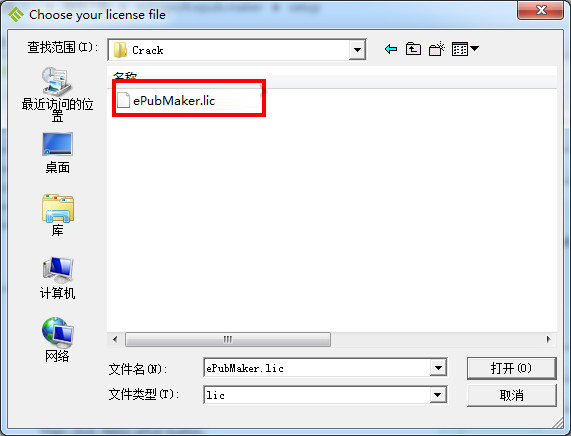This screenshot has height=436, width=571.
Task: Expand the file type (文件类型) dropdown
Action: (437, 395)
